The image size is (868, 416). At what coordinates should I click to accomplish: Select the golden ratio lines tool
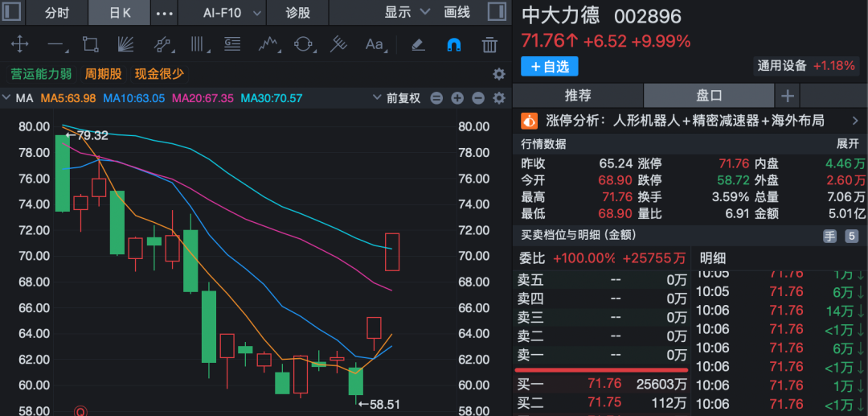(232, 44)
